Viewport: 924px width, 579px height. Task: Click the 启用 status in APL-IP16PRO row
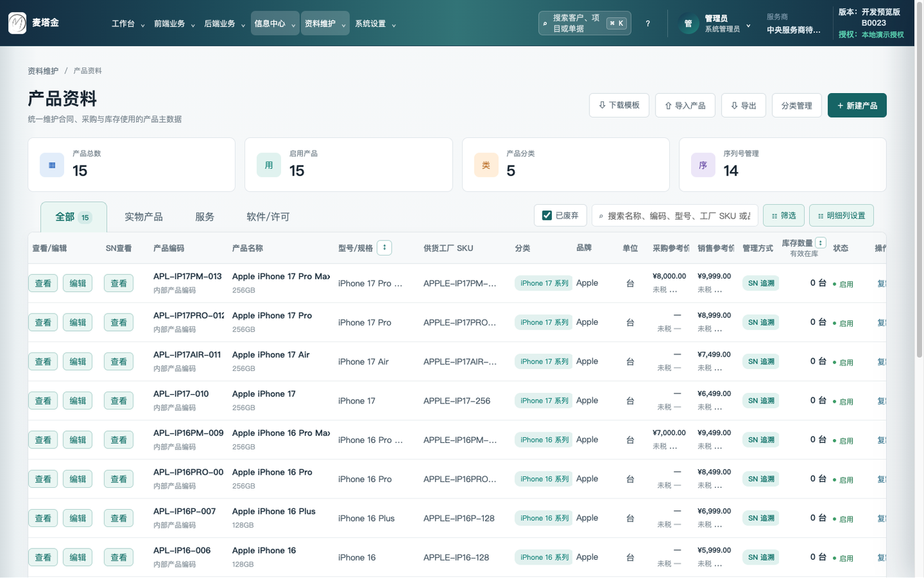(x=843, y=480)
